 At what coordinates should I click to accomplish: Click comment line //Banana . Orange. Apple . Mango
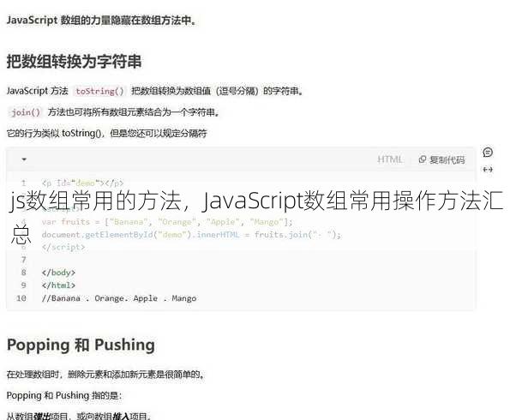point(119,298)
